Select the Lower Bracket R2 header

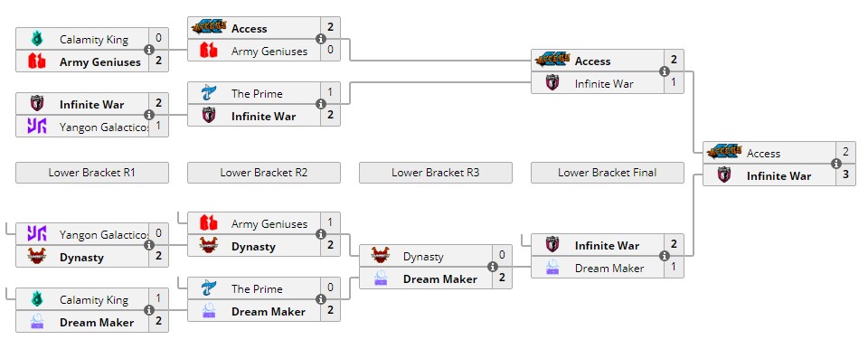[x=263, y=173]
